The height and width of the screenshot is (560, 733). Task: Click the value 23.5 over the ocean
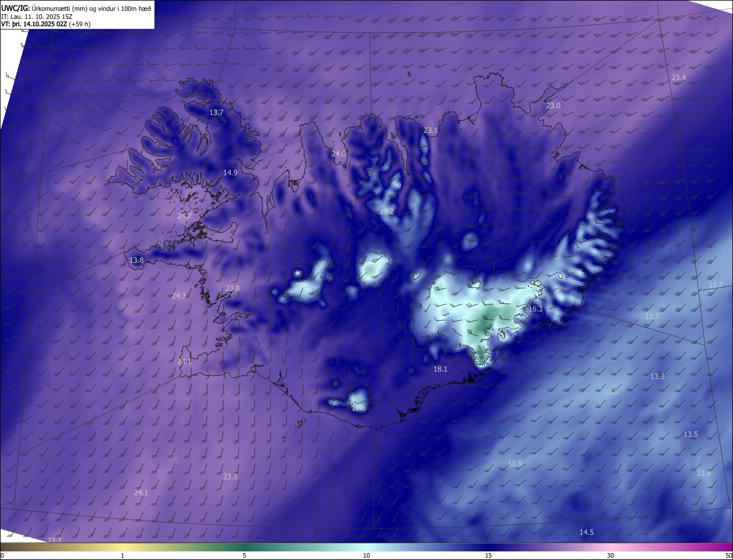[230, 477]
